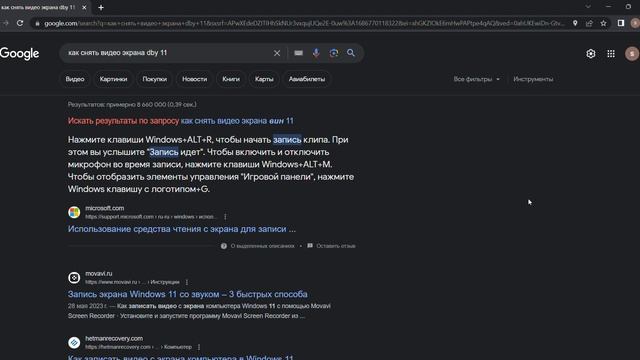Screen dimensions: 640x360
Task: Open quick settings gear icon
Action: point(591,54)
